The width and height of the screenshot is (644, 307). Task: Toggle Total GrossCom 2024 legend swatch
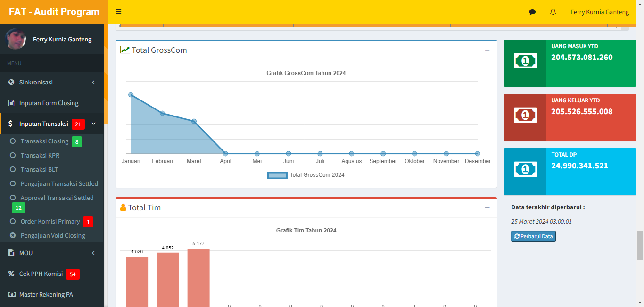[x=277, y=175]
